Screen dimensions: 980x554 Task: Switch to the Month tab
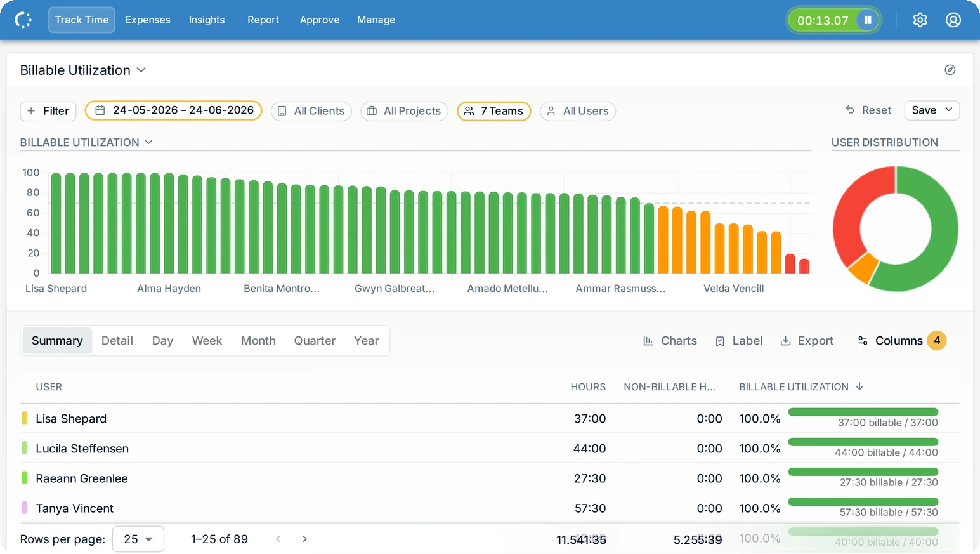pos(258,341)
